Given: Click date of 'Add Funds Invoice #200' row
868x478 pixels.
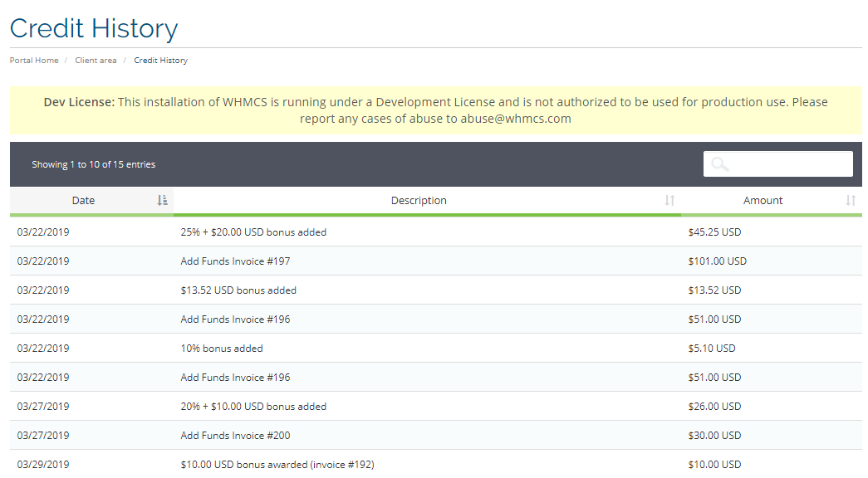Looking at the screenshot, I should (43, 436).
